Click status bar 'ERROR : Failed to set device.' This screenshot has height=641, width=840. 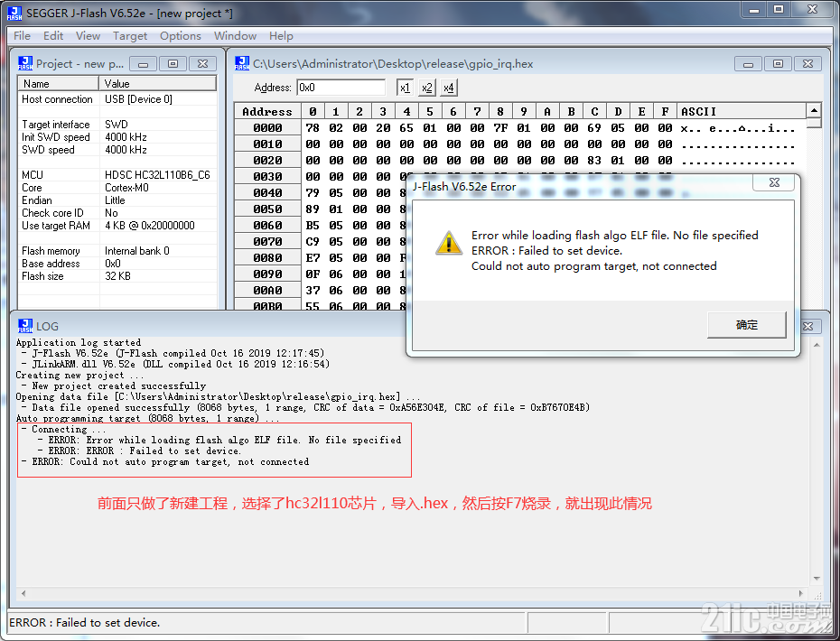pyautogui.click(x=85, y=623)
